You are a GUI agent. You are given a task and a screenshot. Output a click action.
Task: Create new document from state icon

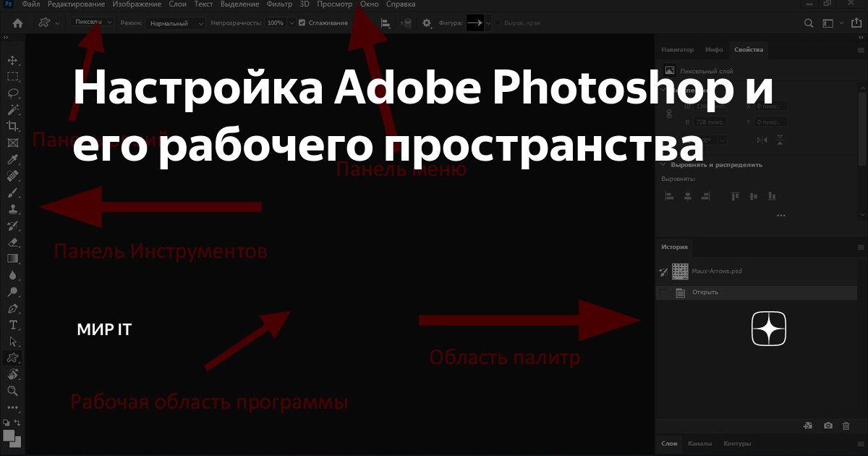point(808,426)
